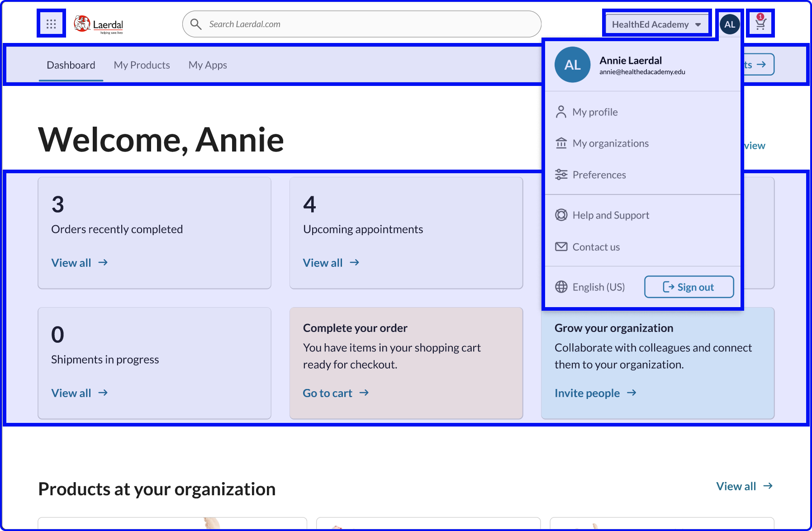Switch to the My Apps tab
Screen dimensions: 812x531
[x=208, y=65]
